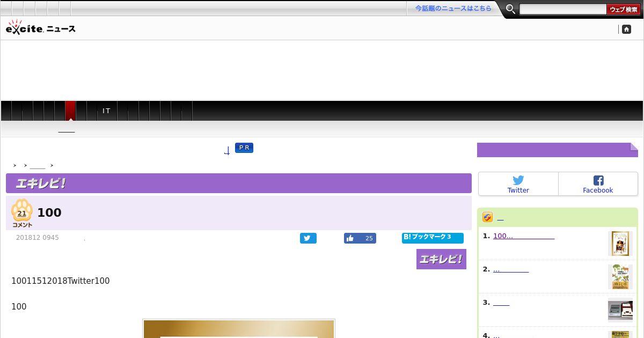This screenshot has height=338, width=644.
Task: Click the thumbs-up like button showing 25
Action: [360, 238]
